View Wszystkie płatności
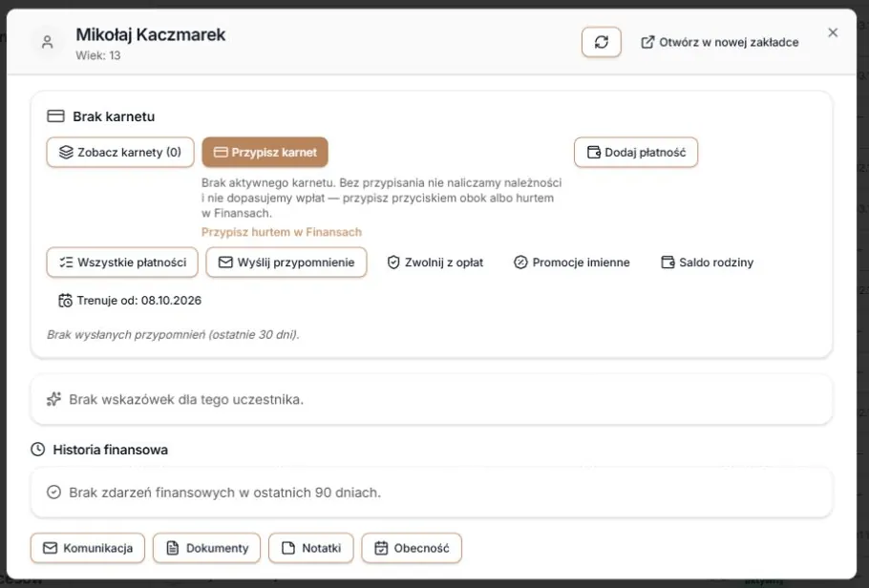 (122, 262)
